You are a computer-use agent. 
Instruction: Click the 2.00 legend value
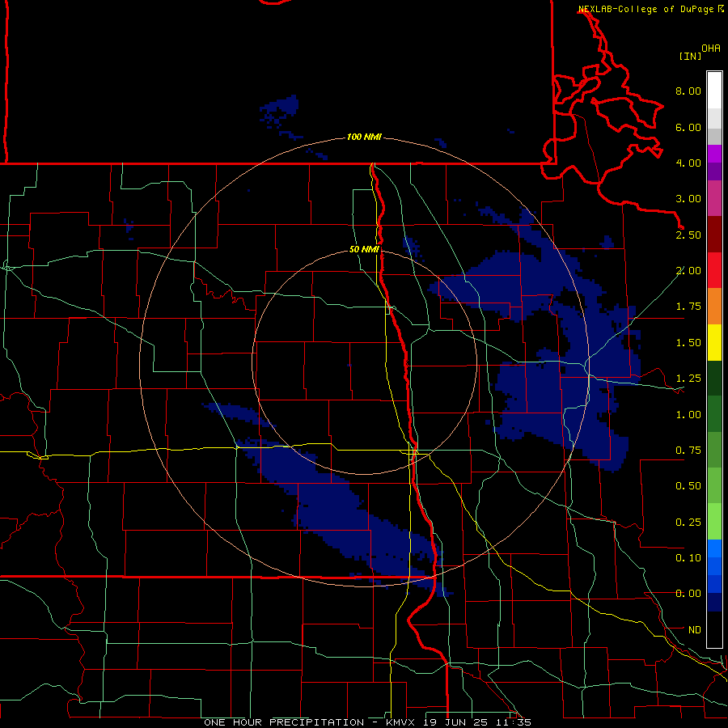(x=688, y=271)
